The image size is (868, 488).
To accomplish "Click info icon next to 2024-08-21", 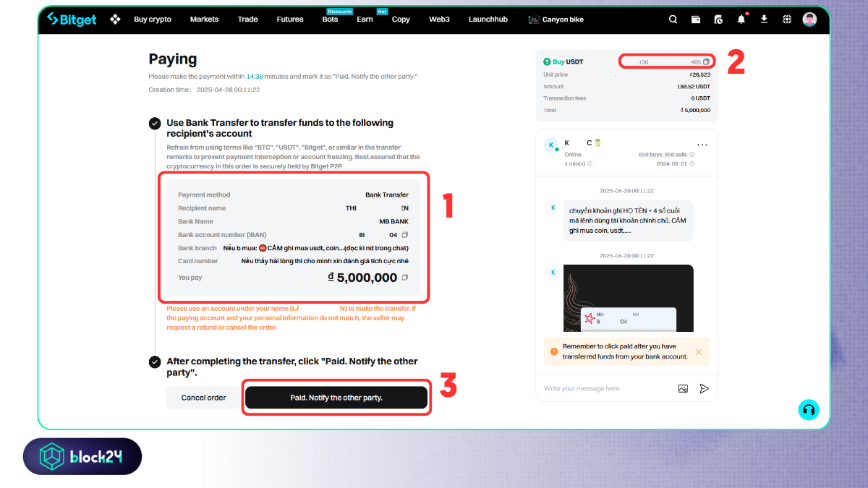I will coord(692,163).
